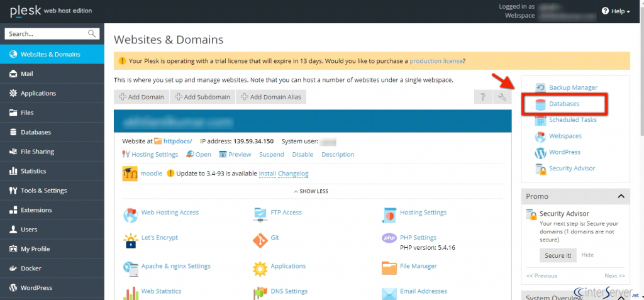644x300 pixels.
Task: Click the IP address 139.59.34.150
Action: pyautogui.click(x=253, y=142)
